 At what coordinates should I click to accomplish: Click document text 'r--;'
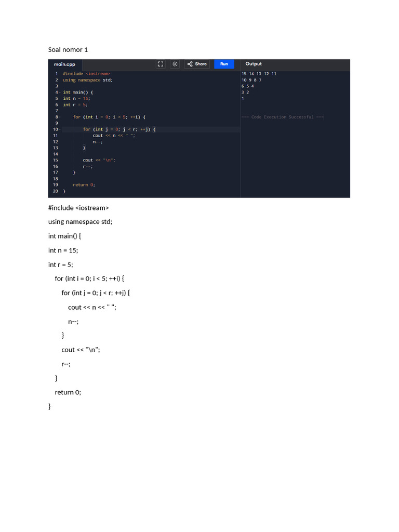66,364
